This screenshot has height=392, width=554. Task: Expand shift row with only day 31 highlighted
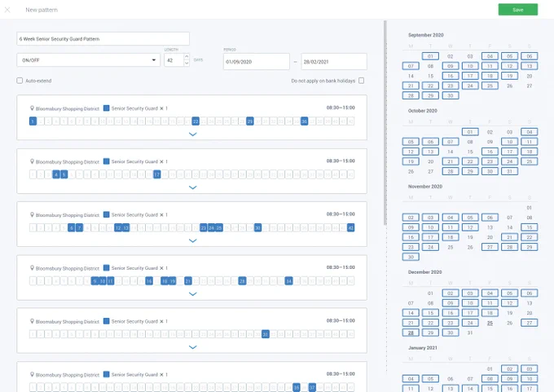192,347
